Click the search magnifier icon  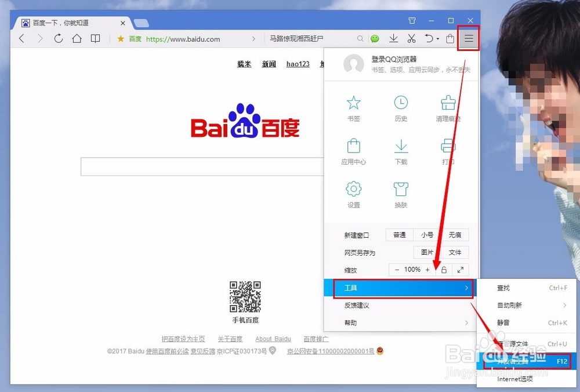pos(360,38)
